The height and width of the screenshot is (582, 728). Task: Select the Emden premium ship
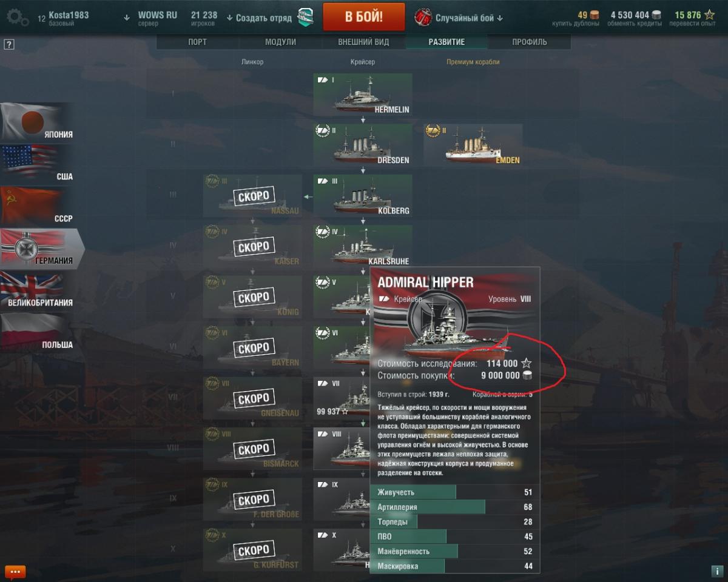click(473, 145)
